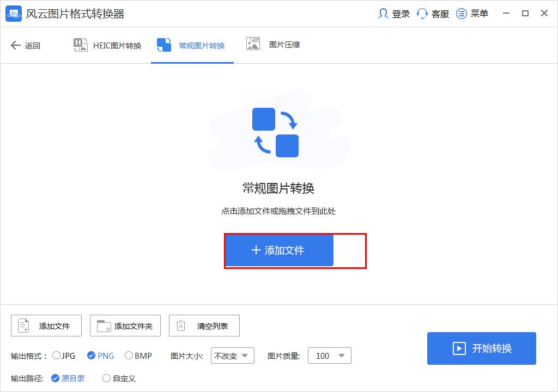Click the trash icon on 清空列表

coord(180,325)
